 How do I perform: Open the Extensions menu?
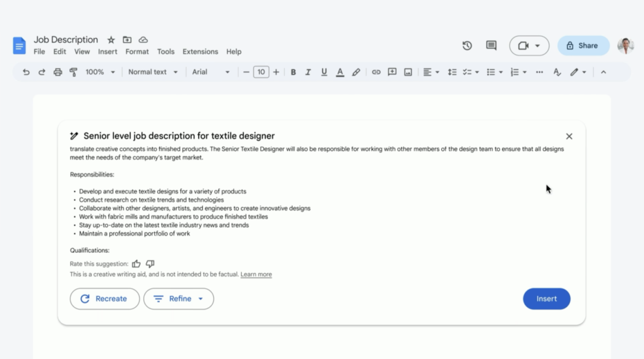tap(200, 52)
